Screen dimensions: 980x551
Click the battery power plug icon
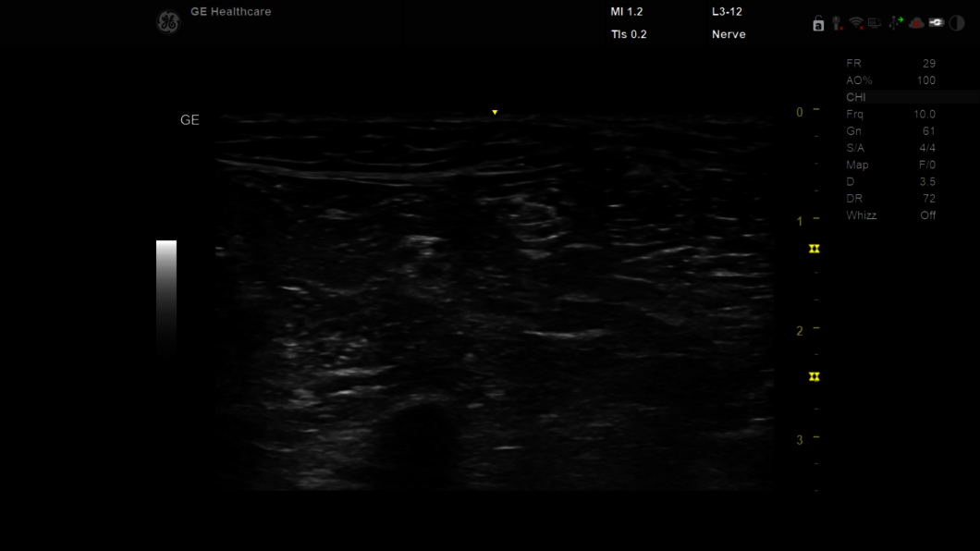937,23
